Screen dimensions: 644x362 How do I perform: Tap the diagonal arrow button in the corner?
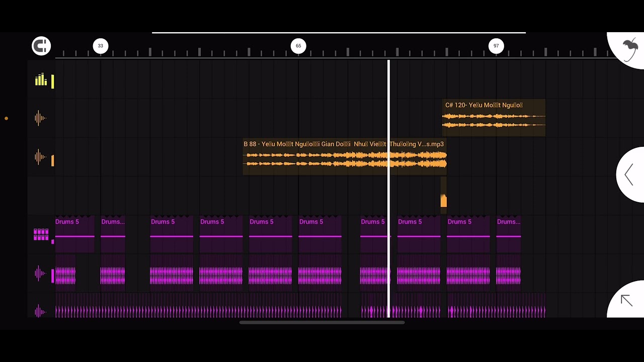626,301
